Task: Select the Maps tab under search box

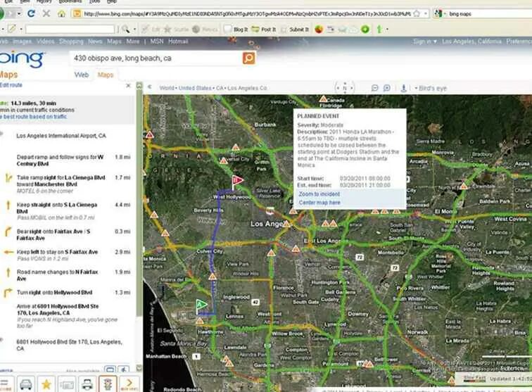Action: pyautogui.click(x=106, y=75)
